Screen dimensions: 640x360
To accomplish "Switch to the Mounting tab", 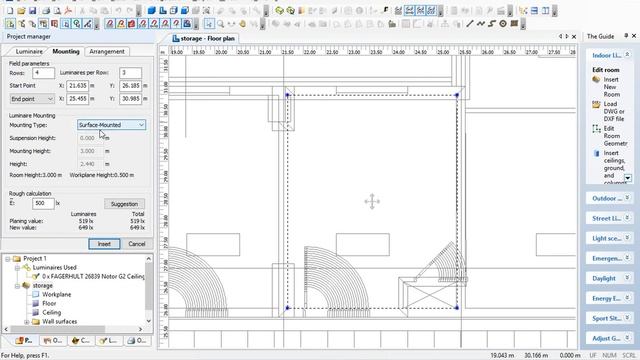I will [x=66, y=51].
